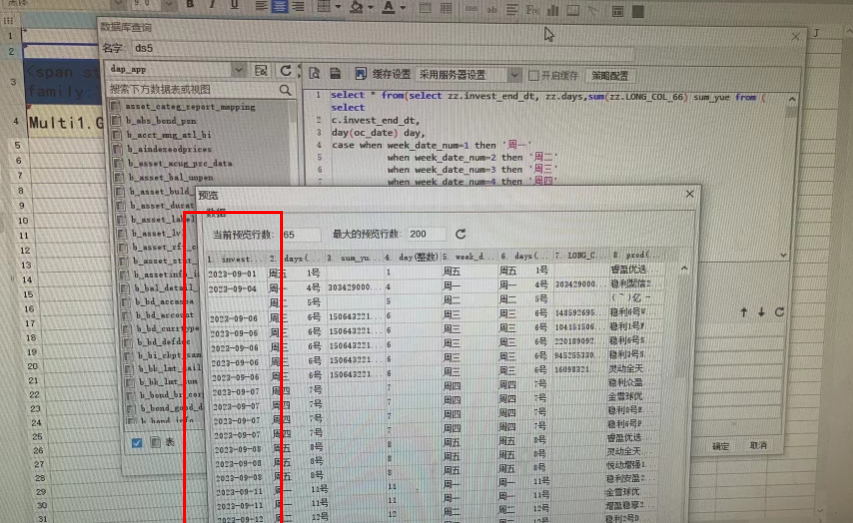Refresh the preview beside max rows 200
This screenshot has width=853, height=523.
460,234
